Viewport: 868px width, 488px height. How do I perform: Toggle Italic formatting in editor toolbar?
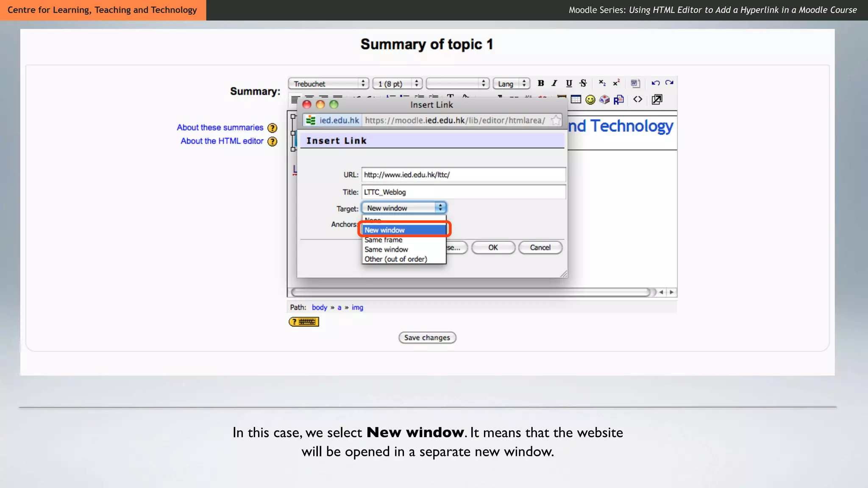click(554, 83)
